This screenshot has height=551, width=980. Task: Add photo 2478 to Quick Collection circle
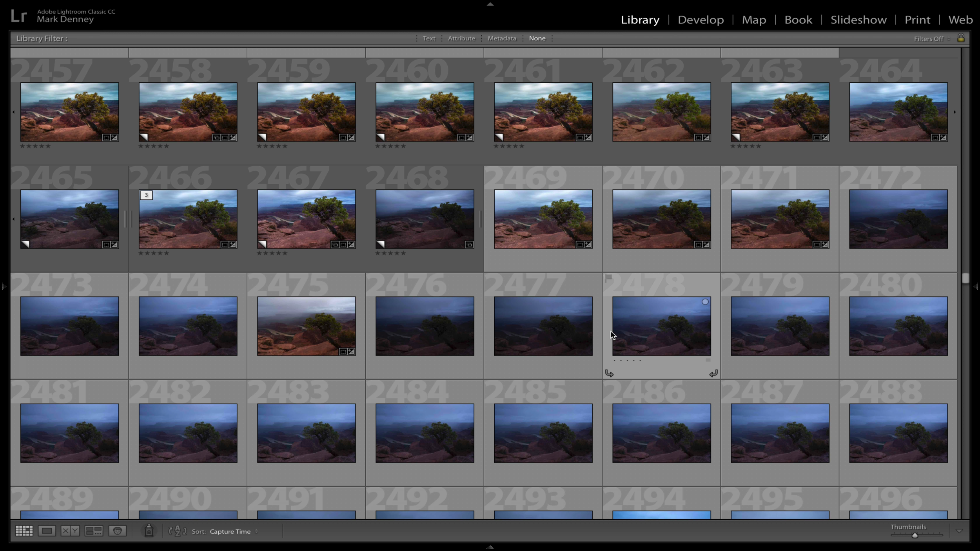coord(705,302)
